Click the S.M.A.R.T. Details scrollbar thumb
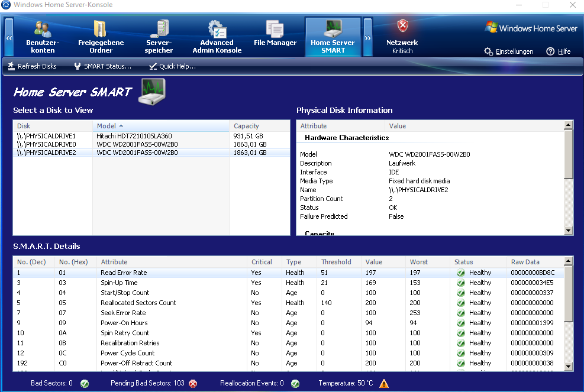Viewport: 584px width, 392px height. (569, 293)
